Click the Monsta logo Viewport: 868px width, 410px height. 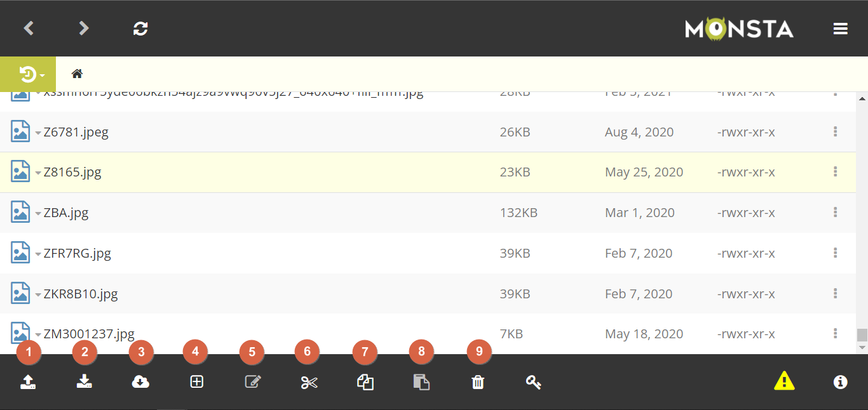[739, 29]
